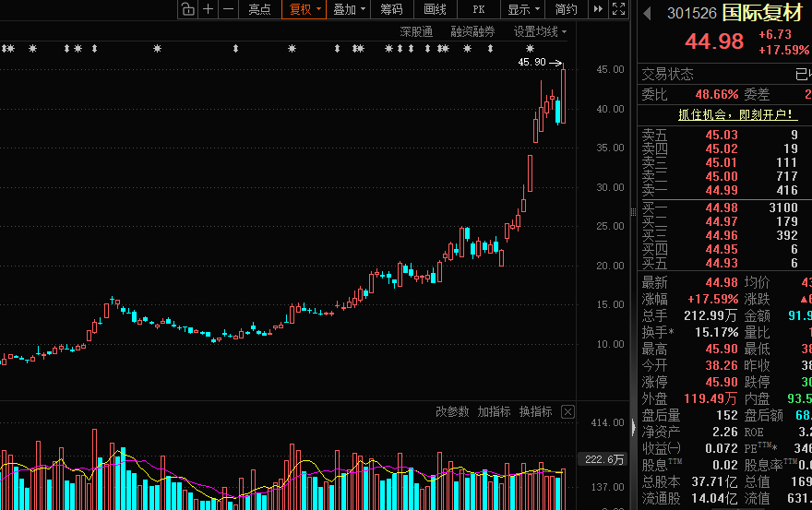The image size is (812, 510).
Task: Go back using left triangle arrow
Action: (647, 13)
